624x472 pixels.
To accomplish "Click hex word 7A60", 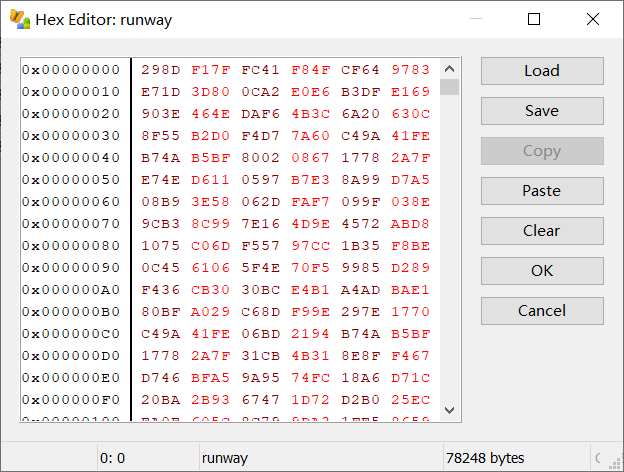I will [x=310, y=136].
